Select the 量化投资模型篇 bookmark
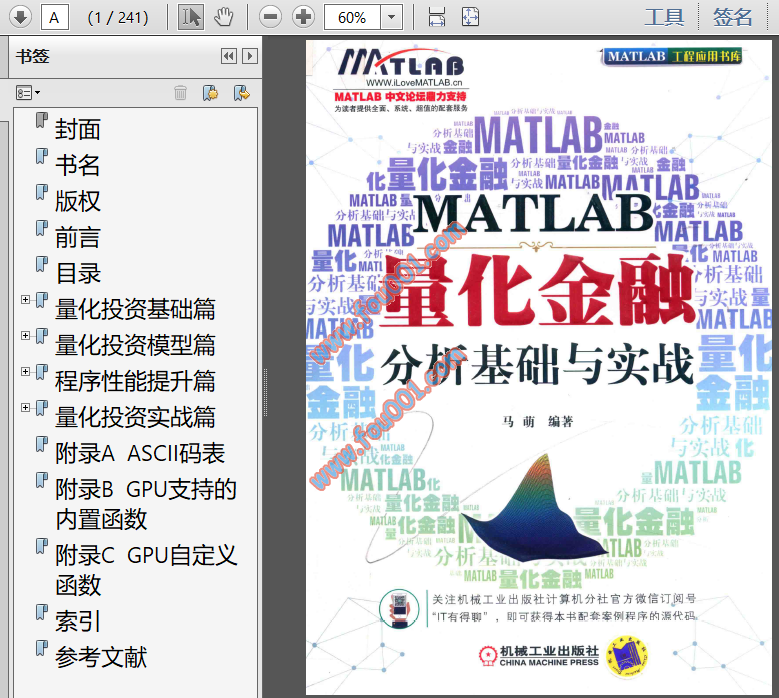 click(135, 345)
